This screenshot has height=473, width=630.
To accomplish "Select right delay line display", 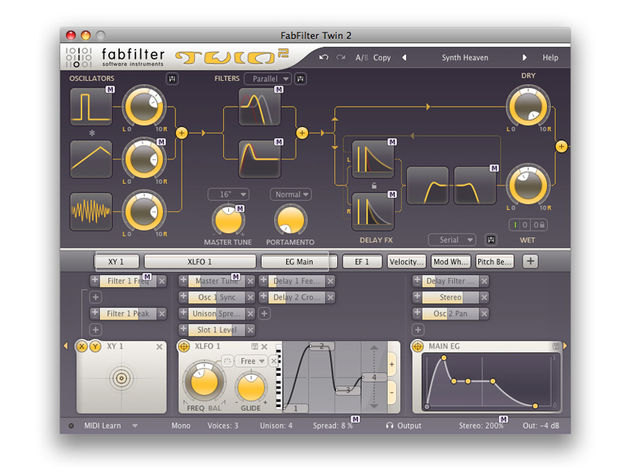I will (x=372, y=211).
